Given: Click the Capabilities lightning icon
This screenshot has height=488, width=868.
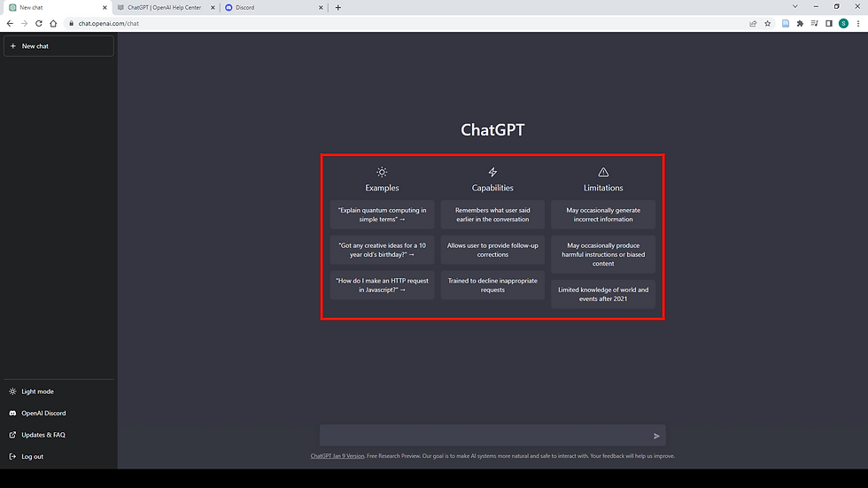Looking at the screenshot, I should pos(492,172).
